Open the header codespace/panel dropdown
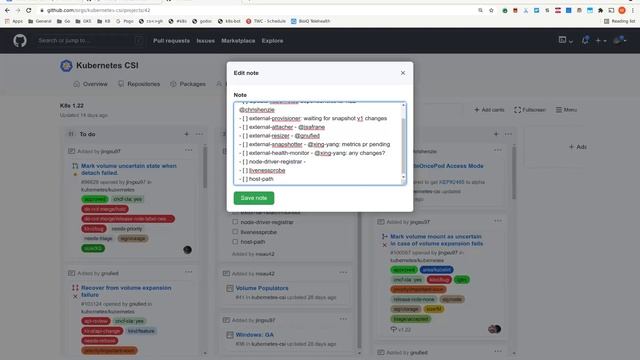Viewport: 640px width, 360px height. click(565, 40)
